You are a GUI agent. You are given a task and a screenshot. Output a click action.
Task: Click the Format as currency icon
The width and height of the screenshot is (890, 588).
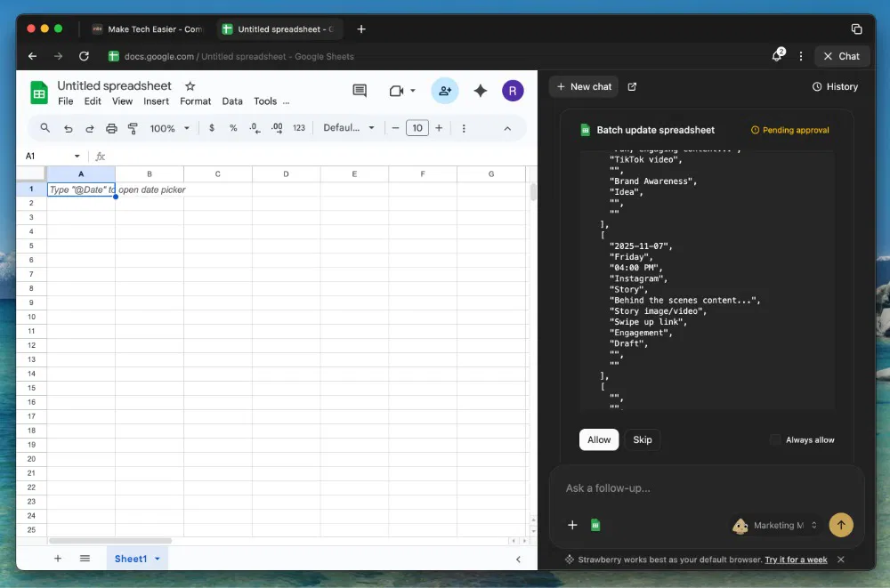212,128
